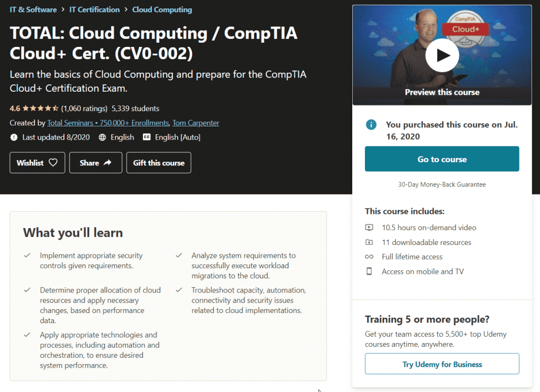
Task: Click the English [Auto] captions text
Action: pyautogui.click(x=178, y=138)
